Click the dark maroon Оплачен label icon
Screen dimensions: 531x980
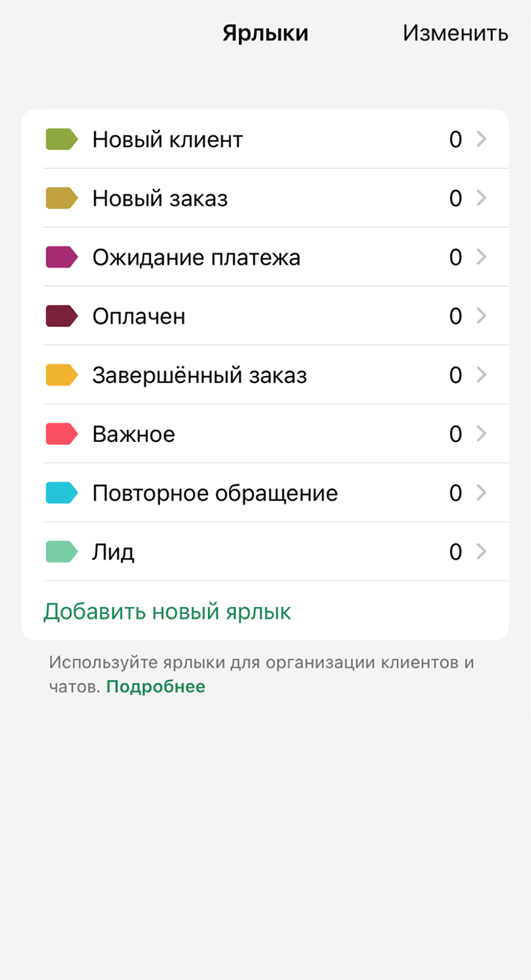click(62, 316)
